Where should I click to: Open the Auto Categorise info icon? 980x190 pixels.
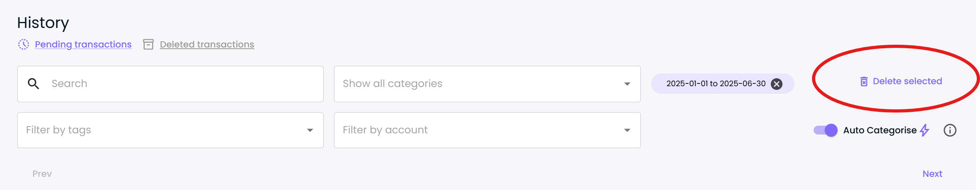(950, 130)
